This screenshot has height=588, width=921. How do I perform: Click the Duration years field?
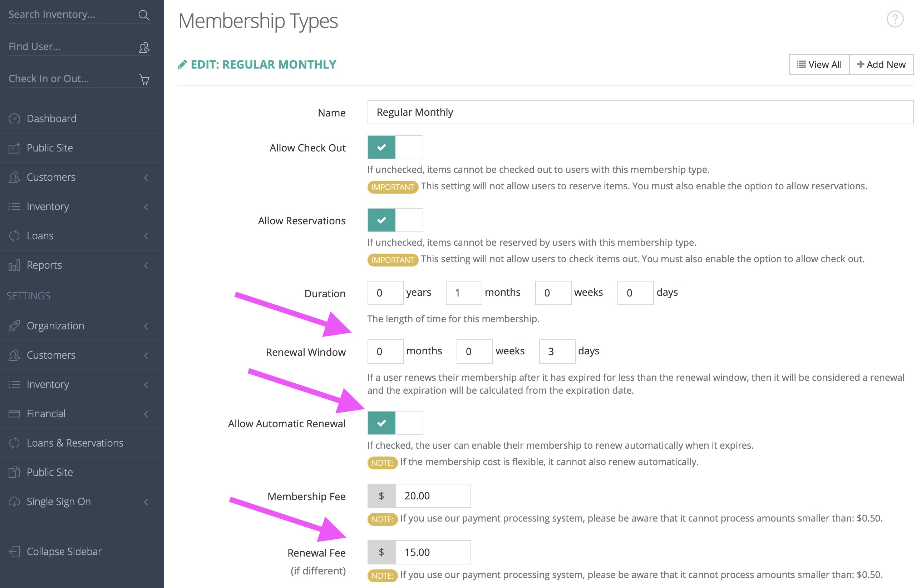tap(385, 293)
